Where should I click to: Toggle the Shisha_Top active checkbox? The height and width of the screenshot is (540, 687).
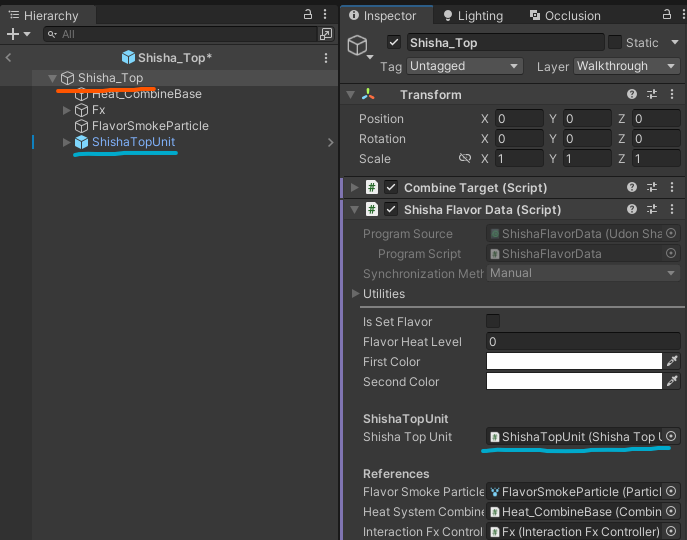[393, 43]
